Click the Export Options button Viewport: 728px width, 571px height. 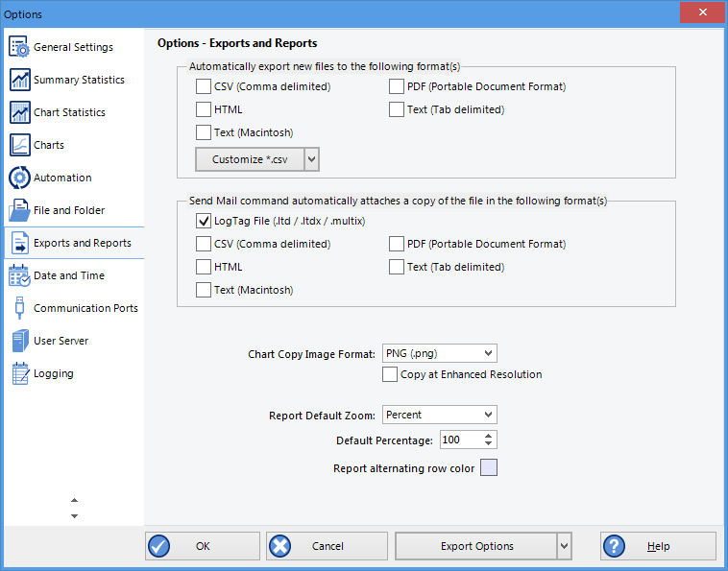(476, 546)
